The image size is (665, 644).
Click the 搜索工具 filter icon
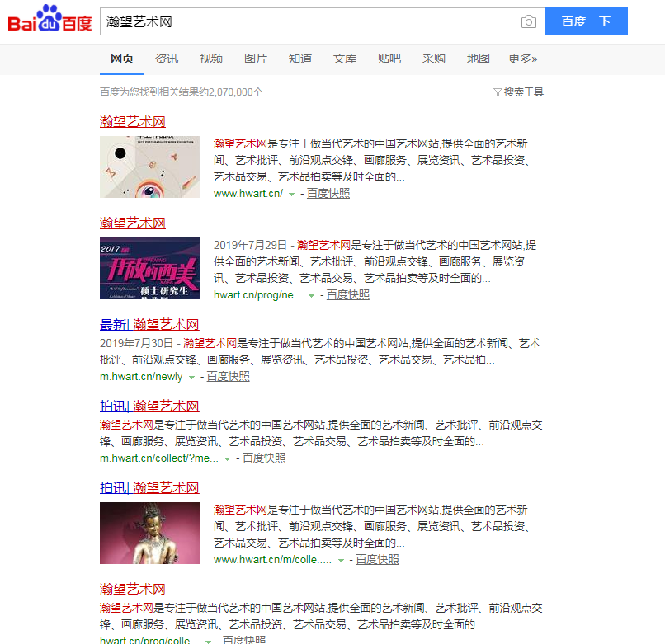point(498,92)
